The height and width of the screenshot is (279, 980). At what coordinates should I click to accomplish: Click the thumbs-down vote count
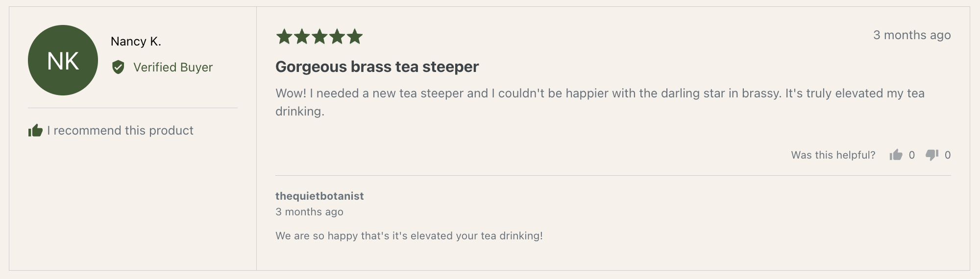coord(948,155)
